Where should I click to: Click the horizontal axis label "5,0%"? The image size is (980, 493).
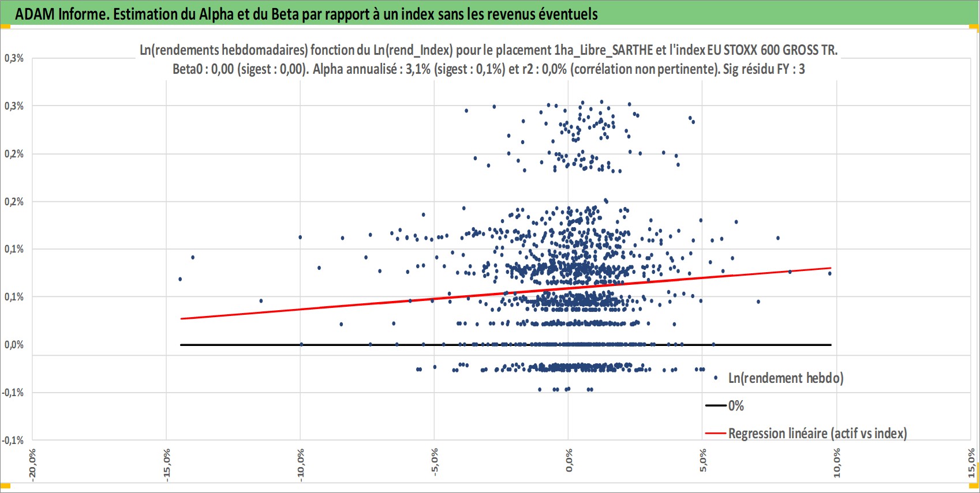(702, 461)
